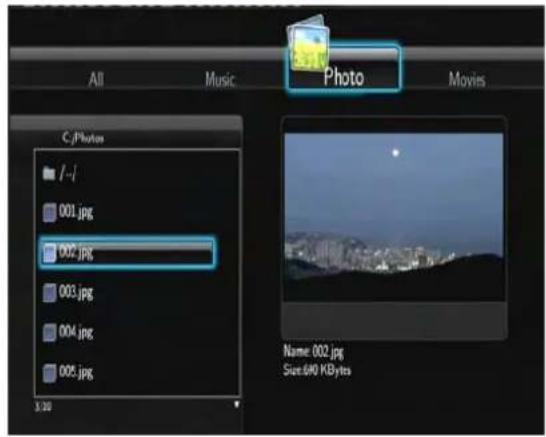This screenshot has height=437, width=546.
Task: Click the preview image of 002.jpg
Action: tap(394, 217)
